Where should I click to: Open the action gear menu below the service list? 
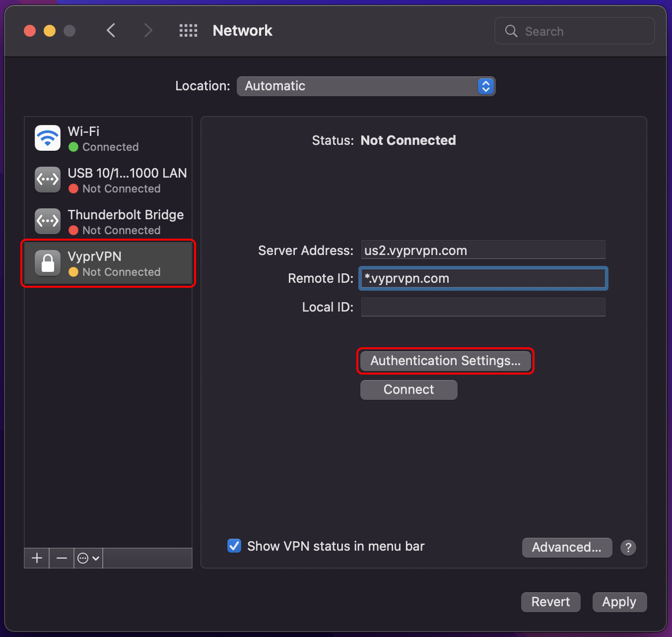(87, 558)
